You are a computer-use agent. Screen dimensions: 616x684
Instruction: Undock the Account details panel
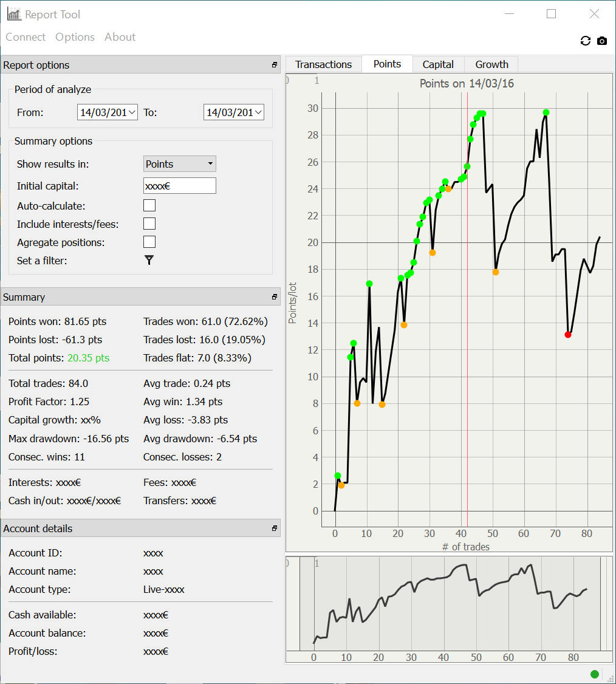coord(275,528)
